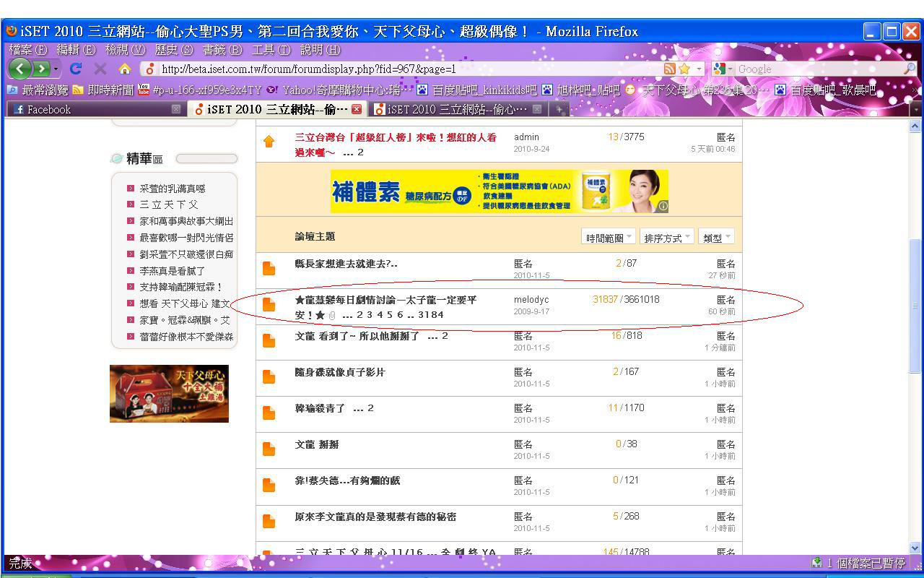Bookmark this page with the star icon
This screenshot has height=578, width=924.
click(x=684, y=69)
